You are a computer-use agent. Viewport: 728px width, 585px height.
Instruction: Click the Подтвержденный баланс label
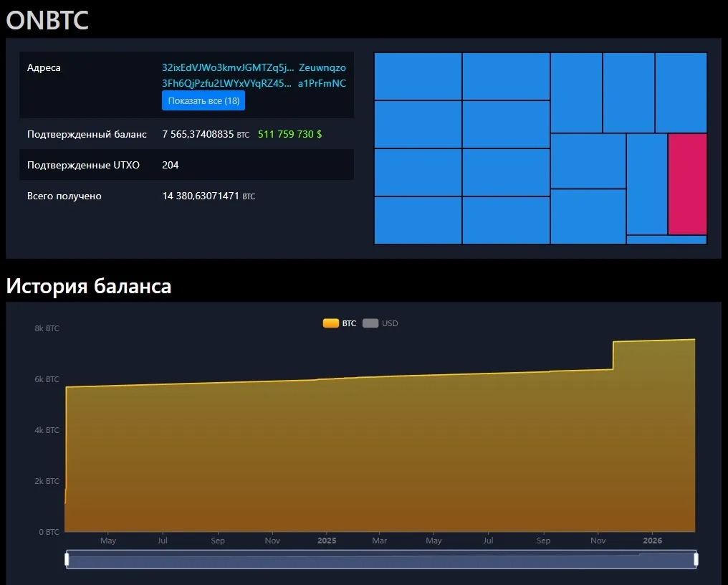pos(87,134)
